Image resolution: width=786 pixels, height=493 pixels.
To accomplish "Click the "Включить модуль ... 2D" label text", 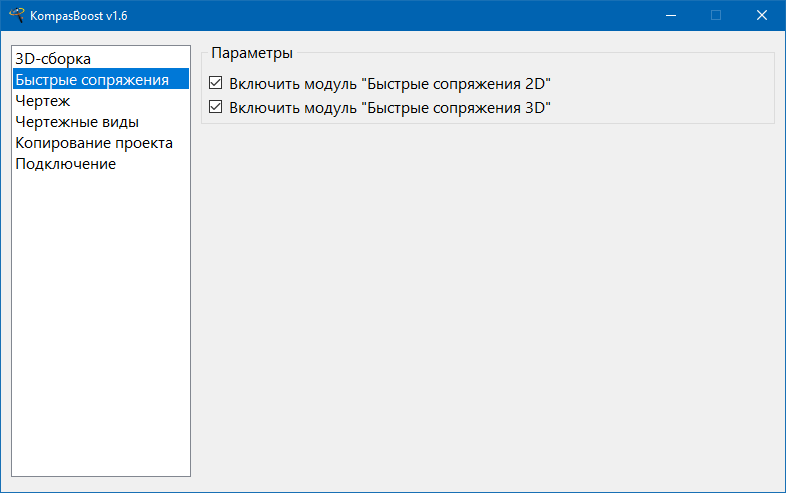I will 390,85.
